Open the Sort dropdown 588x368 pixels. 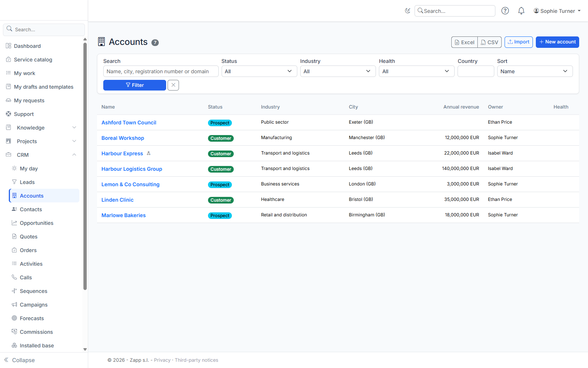535,71
